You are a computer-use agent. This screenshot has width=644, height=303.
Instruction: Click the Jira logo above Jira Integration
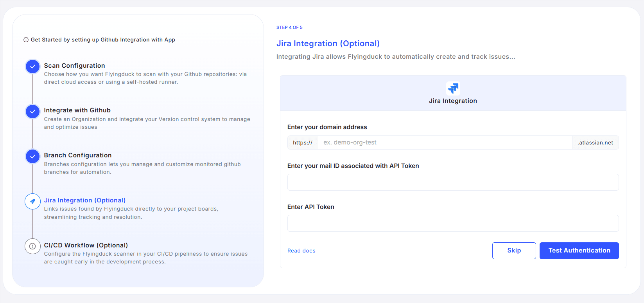pos(453,88)
